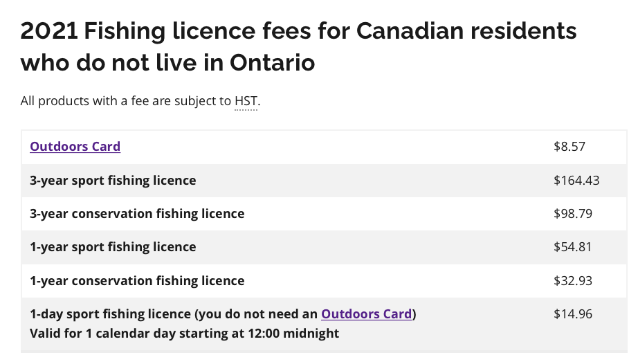Select the 3-year conservation fishing licence label

[137, 214]
